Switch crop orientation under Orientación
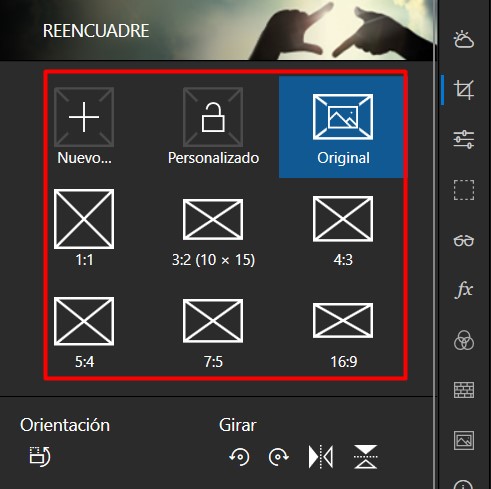Screen dimensions: 491x489 [x=40, y=456]
